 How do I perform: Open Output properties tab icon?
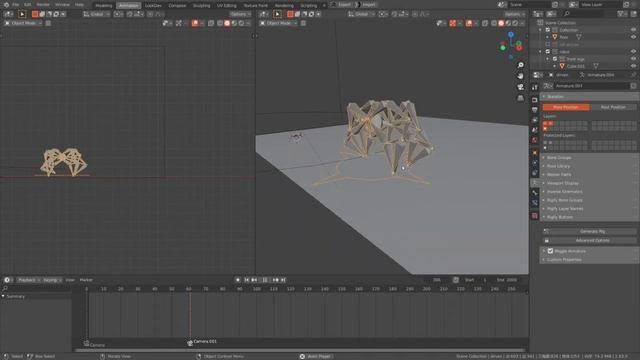[535, 110]
